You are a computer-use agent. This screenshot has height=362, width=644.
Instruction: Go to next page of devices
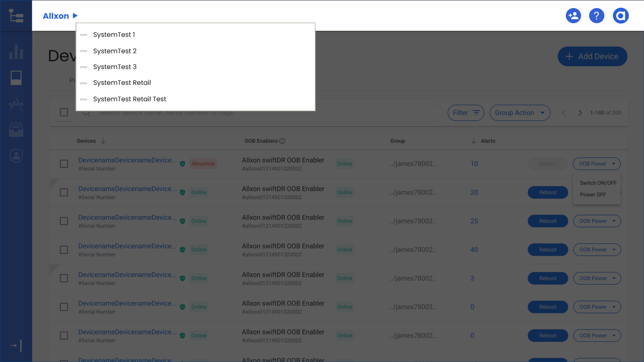(x=580, y=113)
